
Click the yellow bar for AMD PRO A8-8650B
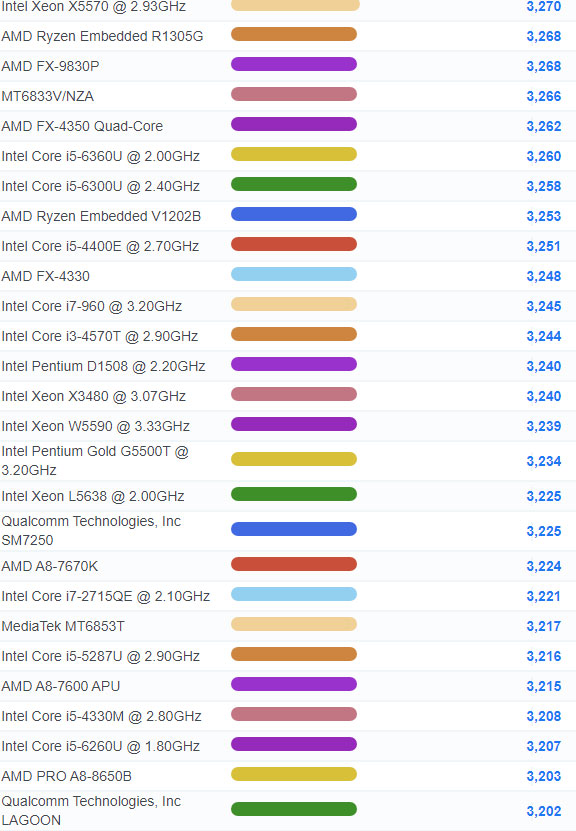pyautogui.click(x=294, y=774)
